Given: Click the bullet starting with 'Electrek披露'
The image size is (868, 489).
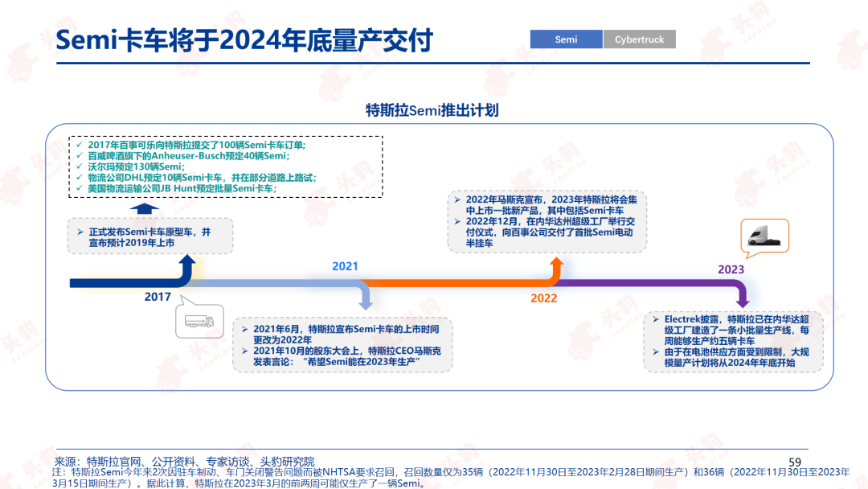Looking at the screenshot, I should pyautogui.click(x=737, y=330).
